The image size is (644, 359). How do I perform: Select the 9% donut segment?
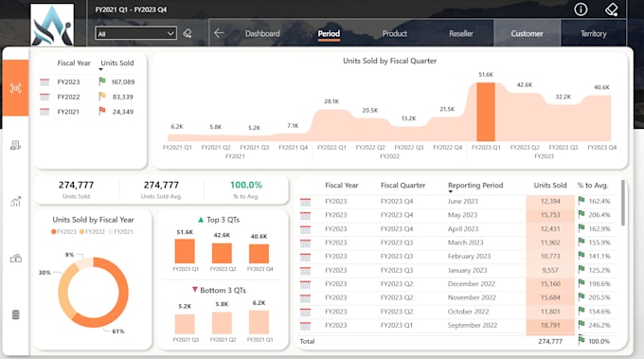pyautogui.click(x=85, y=263)
